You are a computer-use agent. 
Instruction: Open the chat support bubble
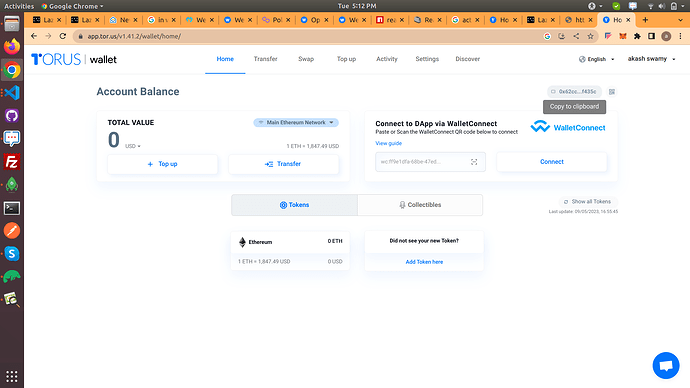pyautogui.click(x=666, y=365)
